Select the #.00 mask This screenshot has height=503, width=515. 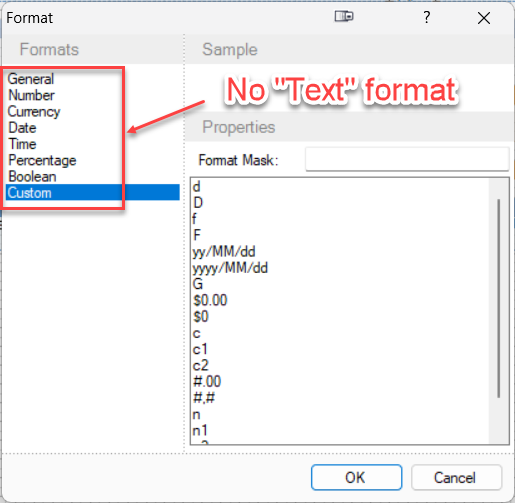pos(207,381)
